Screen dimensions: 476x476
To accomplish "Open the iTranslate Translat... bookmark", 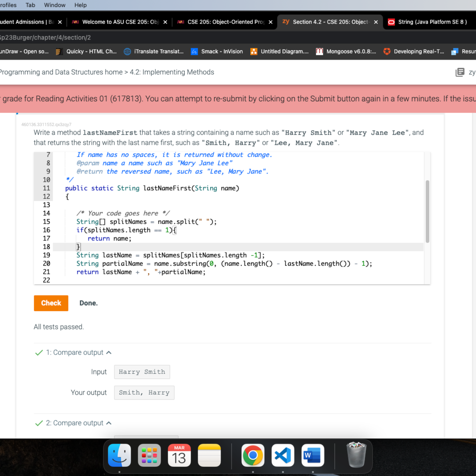I will pos(154,52).
